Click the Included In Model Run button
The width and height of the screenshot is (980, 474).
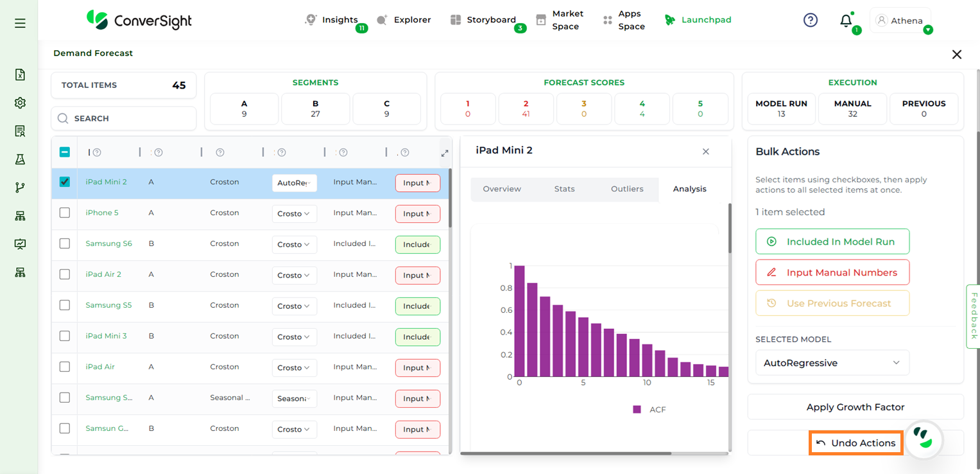tap(832, 241)
